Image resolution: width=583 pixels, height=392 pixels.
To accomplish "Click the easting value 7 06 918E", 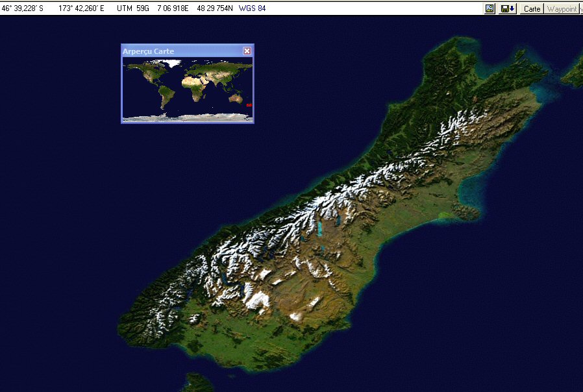I will (173, 8).
